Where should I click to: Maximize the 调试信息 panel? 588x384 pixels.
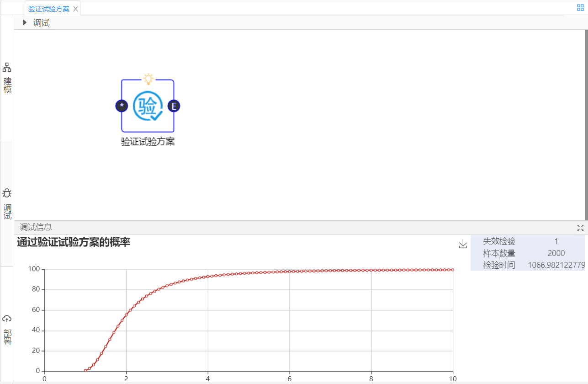coord(580,228)
